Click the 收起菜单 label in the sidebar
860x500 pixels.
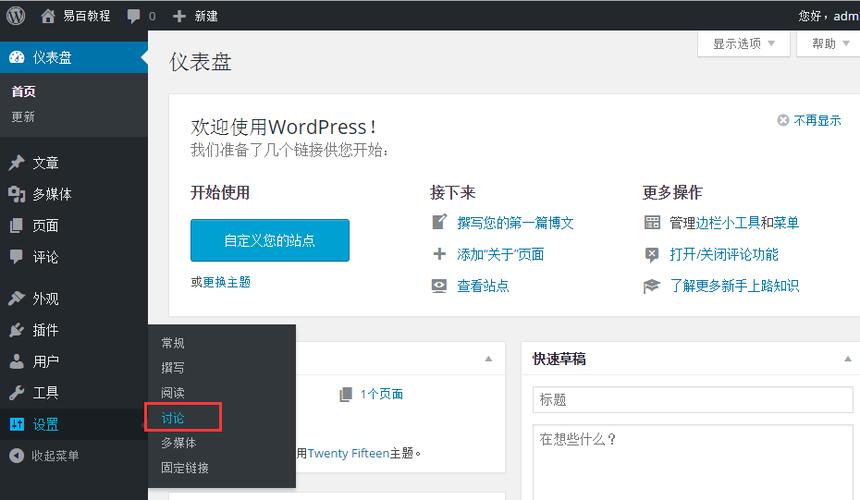point(55,456)
